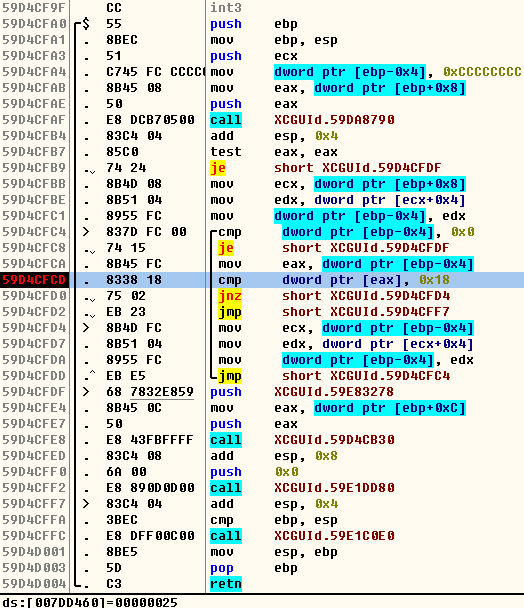Select address 59D4CFDF jump target row
Viewport: 524px width, 608px height.
click(x=34, y=392)
